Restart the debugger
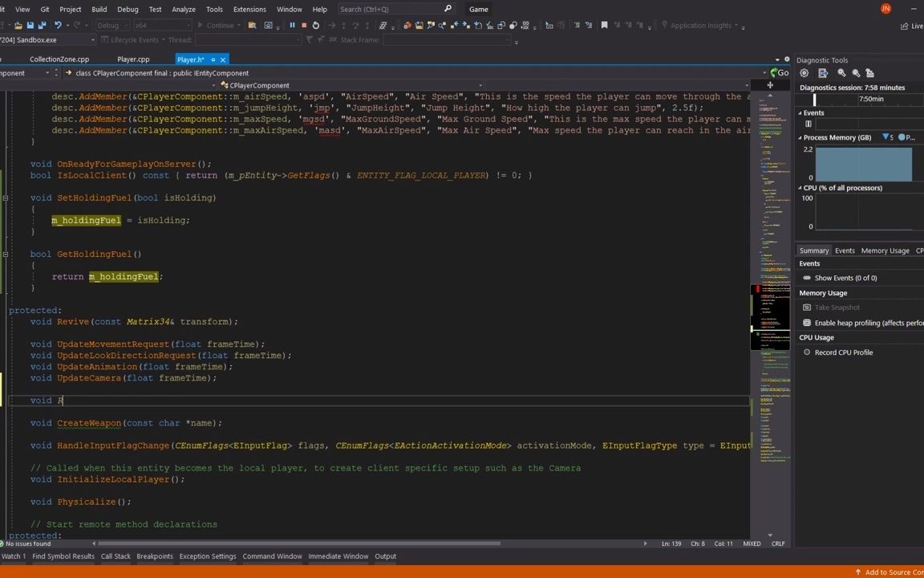This screenshot has height=578, width=924. click(316, 25)
